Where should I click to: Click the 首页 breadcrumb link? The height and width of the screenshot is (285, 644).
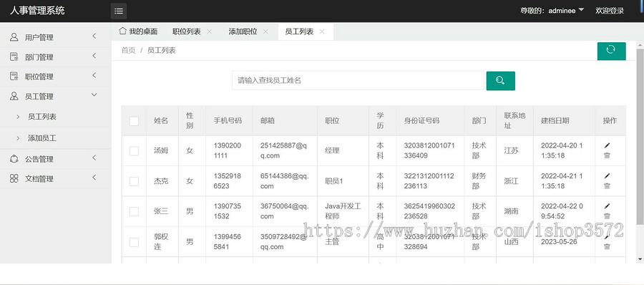[x=128, y=51]
